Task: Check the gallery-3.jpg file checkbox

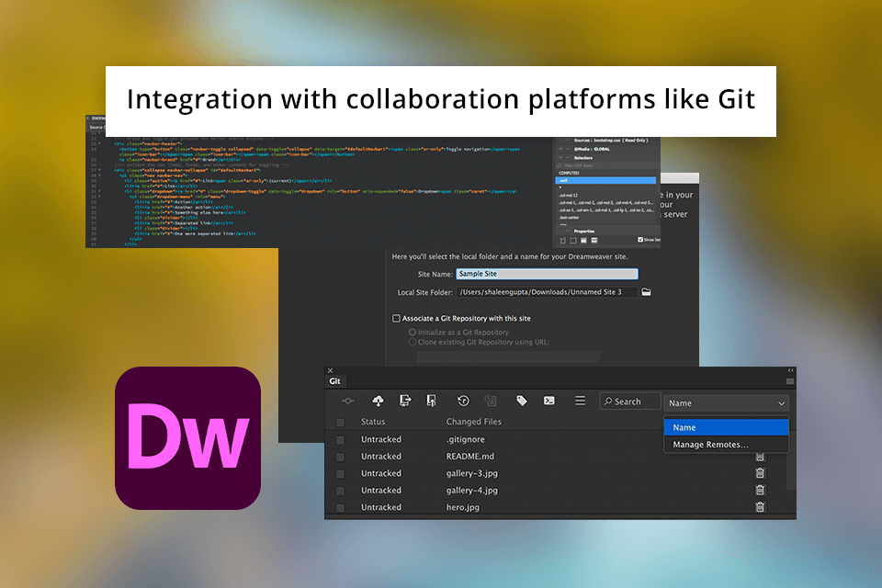Action: [x=340, y=473]
